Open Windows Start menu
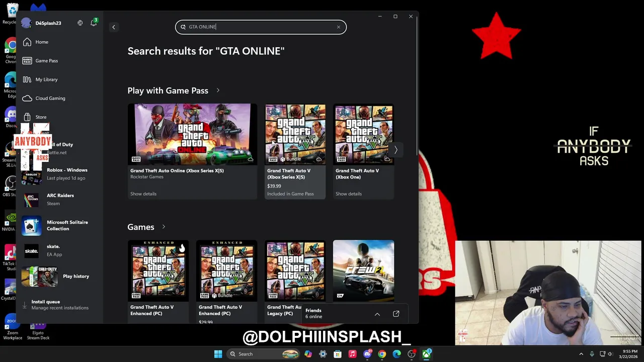The width and height of the screenshot is (644, 362). coord(218,354)
